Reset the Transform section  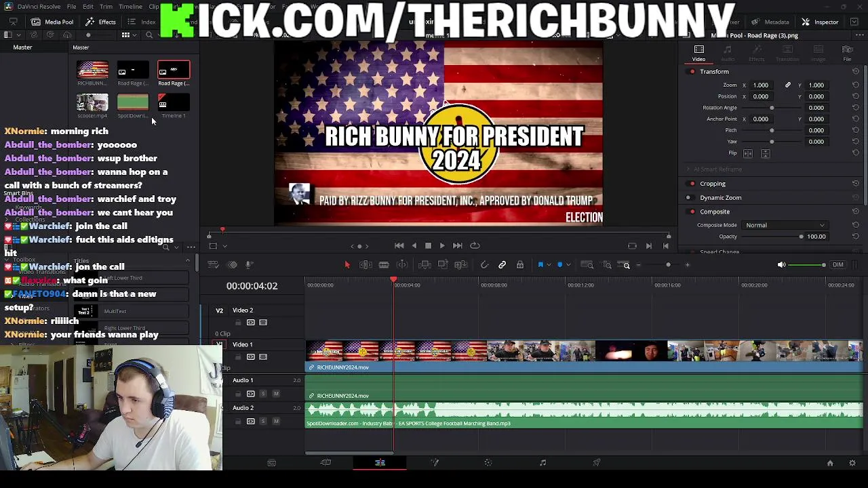click(x=855, y=72)
